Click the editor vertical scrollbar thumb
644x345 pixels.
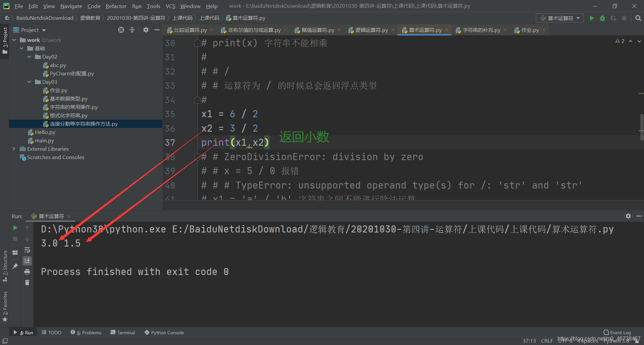pyautogui.click(x=642, y=127)
